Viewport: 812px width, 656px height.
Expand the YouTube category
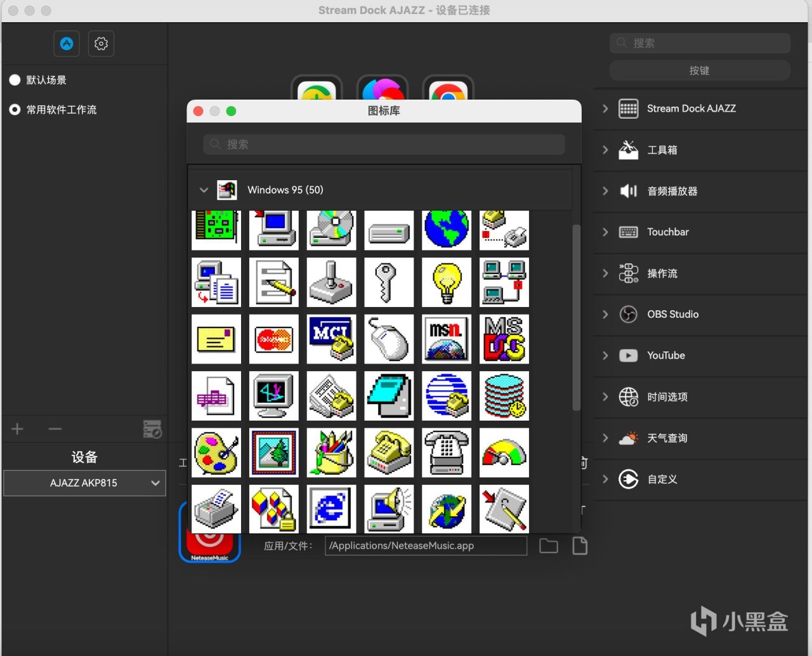(x=605, y=355)
